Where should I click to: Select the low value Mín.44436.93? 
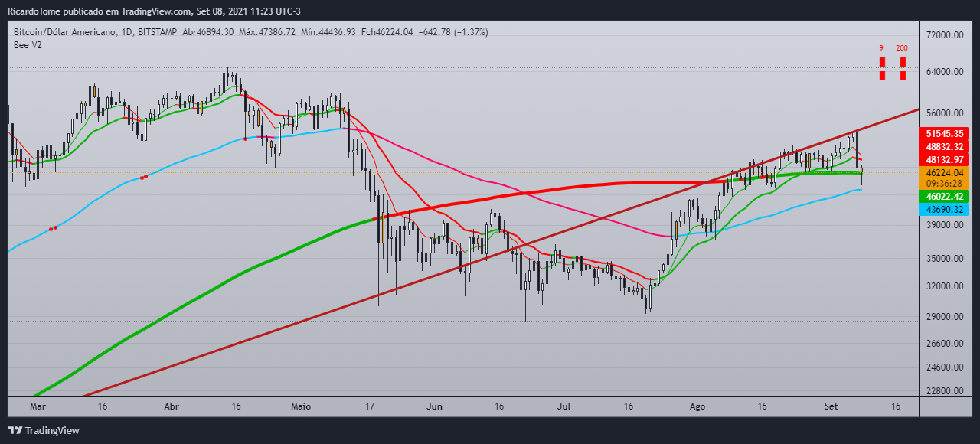click(x=327, y=32)
